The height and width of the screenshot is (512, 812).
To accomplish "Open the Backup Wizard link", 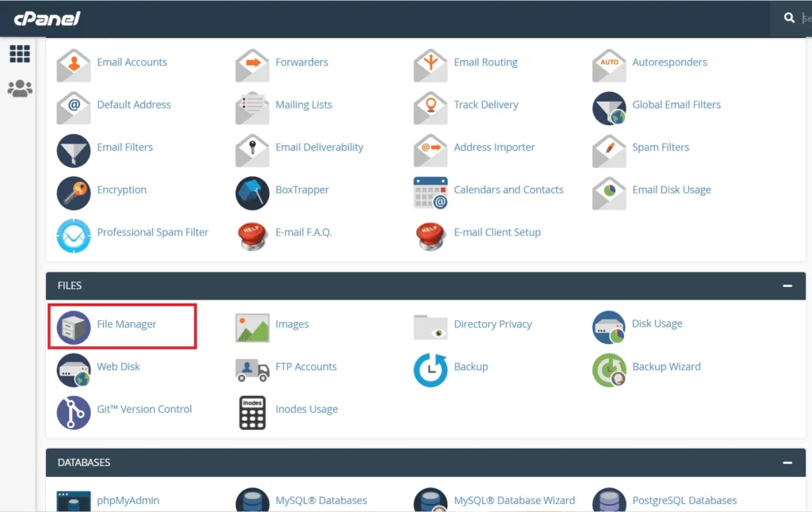I will pos(666,366).
